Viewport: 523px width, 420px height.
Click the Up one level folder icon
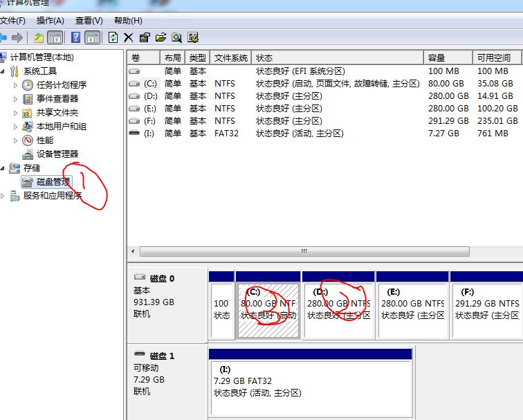(x=39, y=37)
